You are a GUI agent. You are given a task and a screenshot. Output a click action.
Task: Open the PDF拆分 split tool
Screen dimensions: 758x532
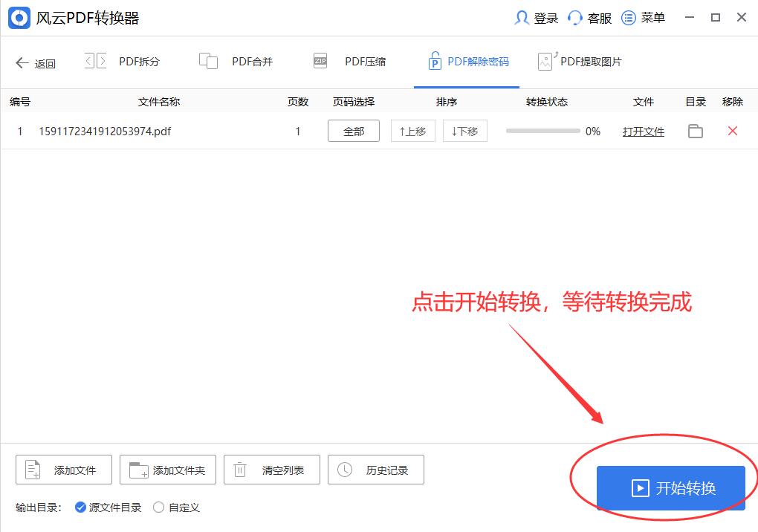click(x=125, y=61)
